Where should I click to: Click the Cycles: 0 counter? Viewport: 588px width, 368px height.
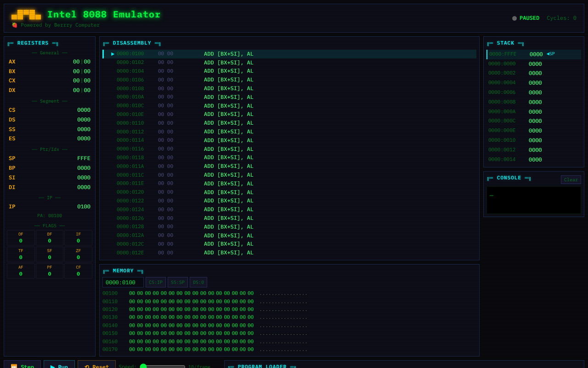(x=561, y=18)
